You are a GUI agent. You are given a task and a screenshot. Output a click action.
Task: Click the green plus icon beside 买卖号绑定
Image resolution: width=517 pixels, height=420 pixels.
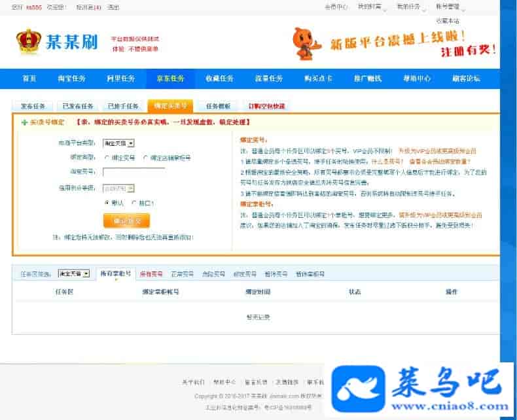pos(25,122)
